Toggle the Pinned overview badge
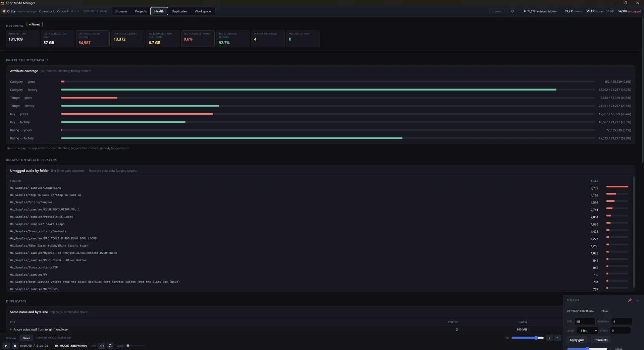Screen dimensions: 644x350 click(35, 24)
